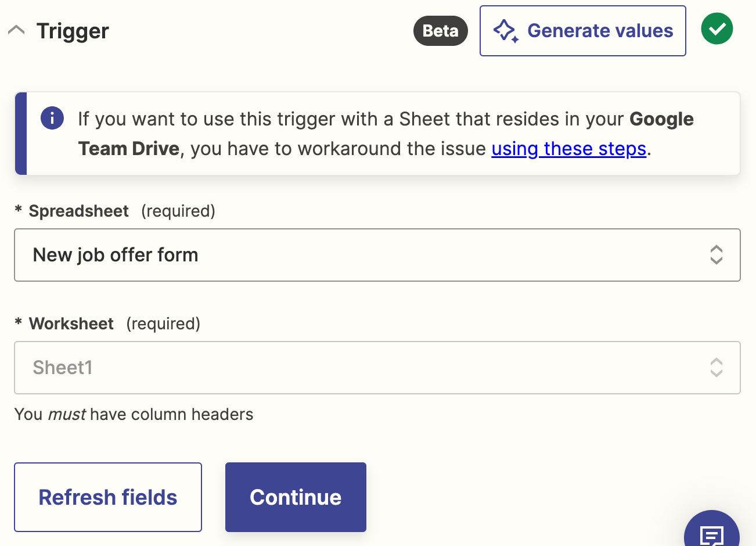Click the Spreadsheet field label
This screenshot has height=546, width=756.
pyautogui.click(x=78, y=211)
